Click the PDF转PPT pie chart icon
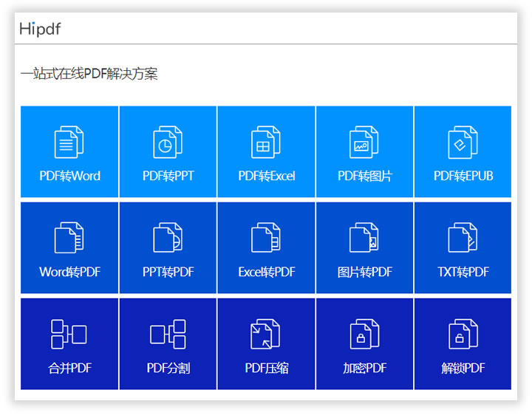532x418 pixels. point(168,142)
